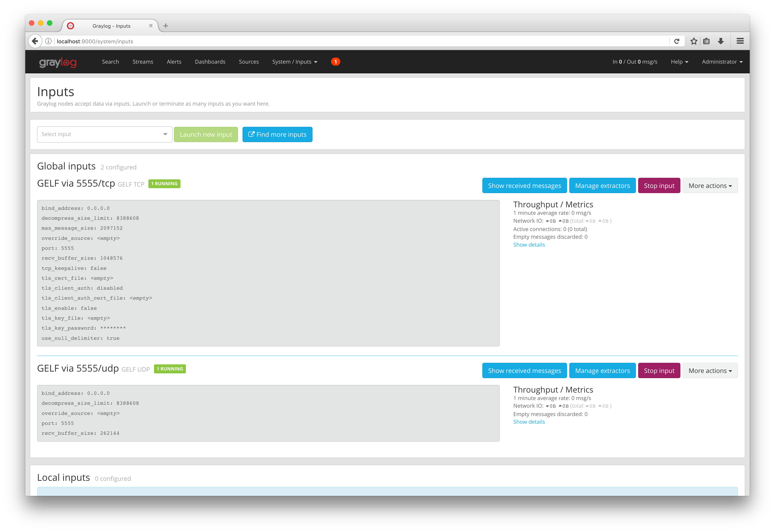Click 'tls_client_auth: disabled' config line
Image resolution: width=775 pixels, height=532 pixels.
point(82,288)
